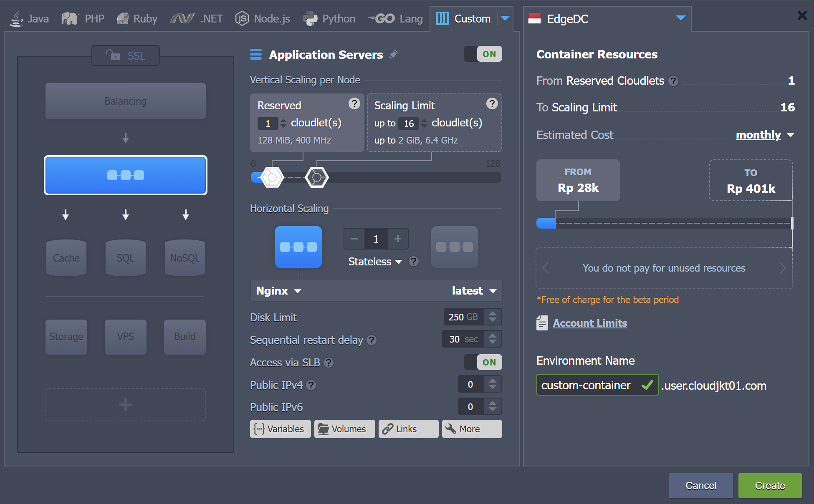Viewport: 814px width, 504px height.
Task: Adjust the Sequential restart delay stepper
Action: [x=493, y=339]
